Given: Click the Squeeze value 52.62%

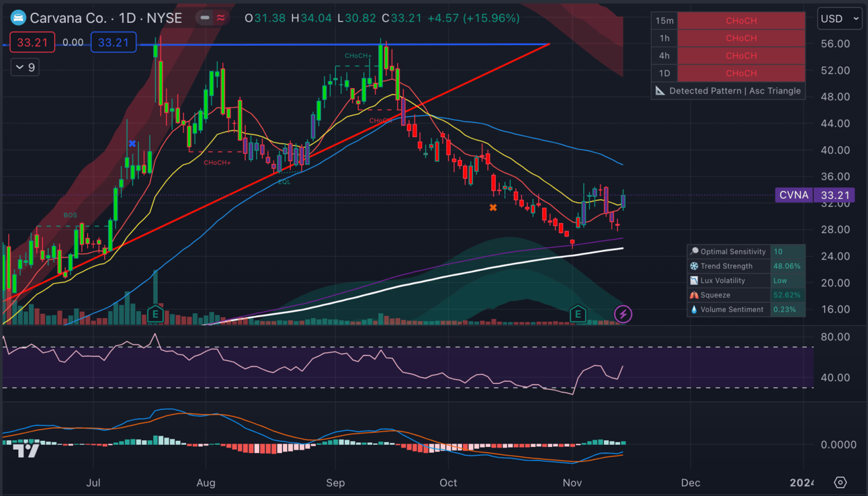Looking at the screenshot, I should click(787, 295).
